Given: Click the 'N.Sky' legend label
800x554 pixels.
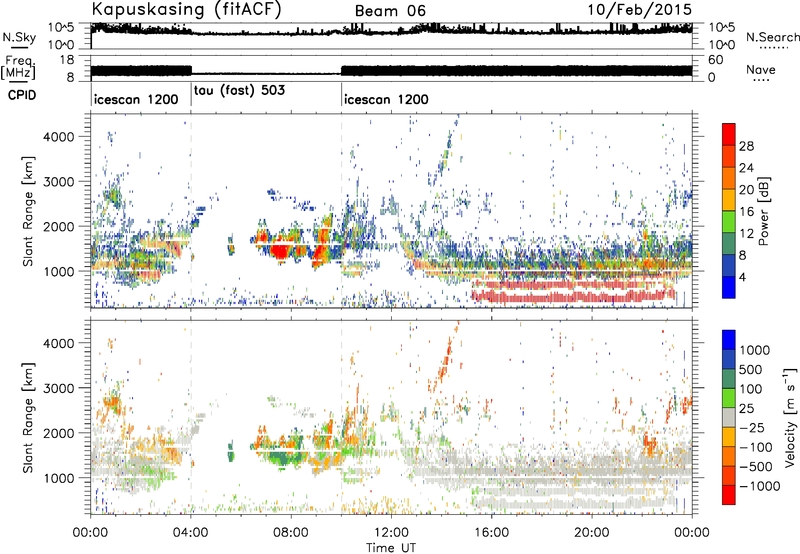Looking at the screenshot, I should pos(19,37).
